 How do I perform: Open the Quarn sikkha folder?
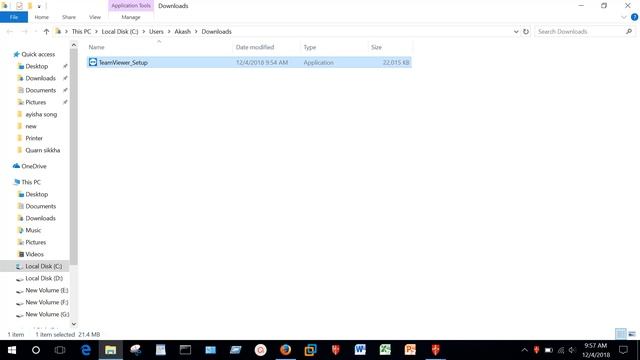42,150
